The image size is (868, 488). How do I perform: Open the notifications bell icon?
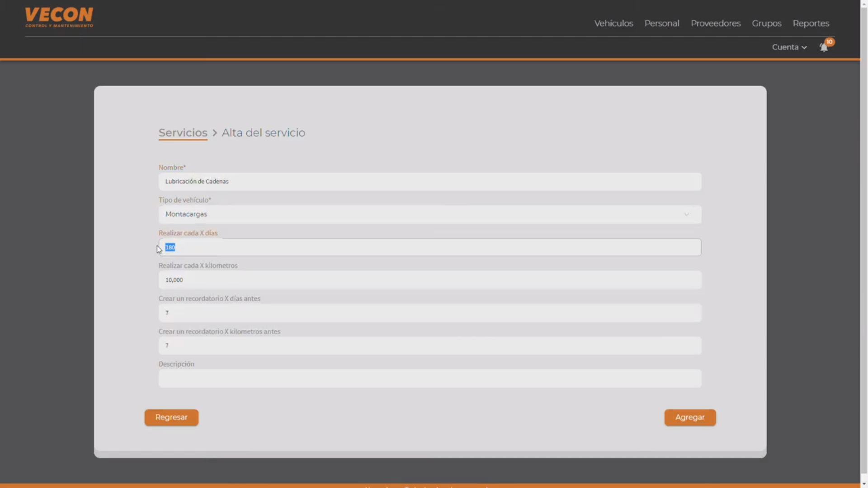[824, 47]
